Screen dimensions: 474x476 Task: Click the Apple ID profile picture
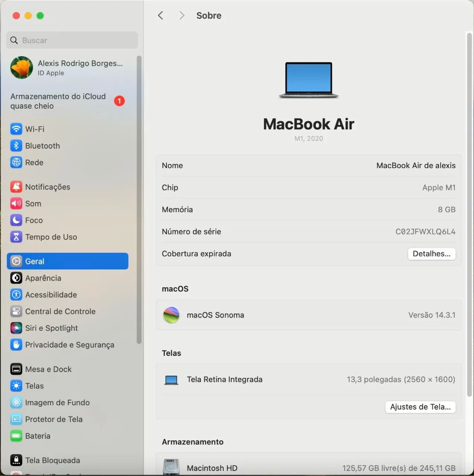pos(22,68)
